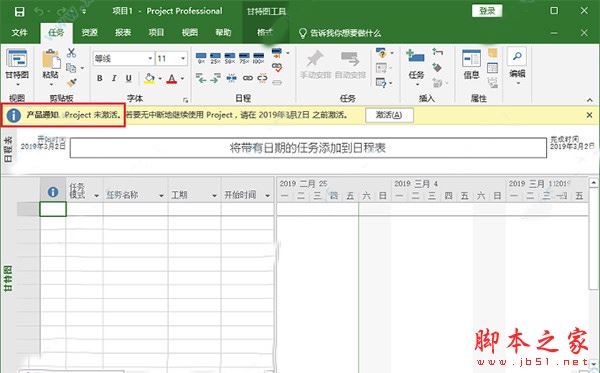Apply yellow background fill color
The image size is (600, 373).
(150, 78)
